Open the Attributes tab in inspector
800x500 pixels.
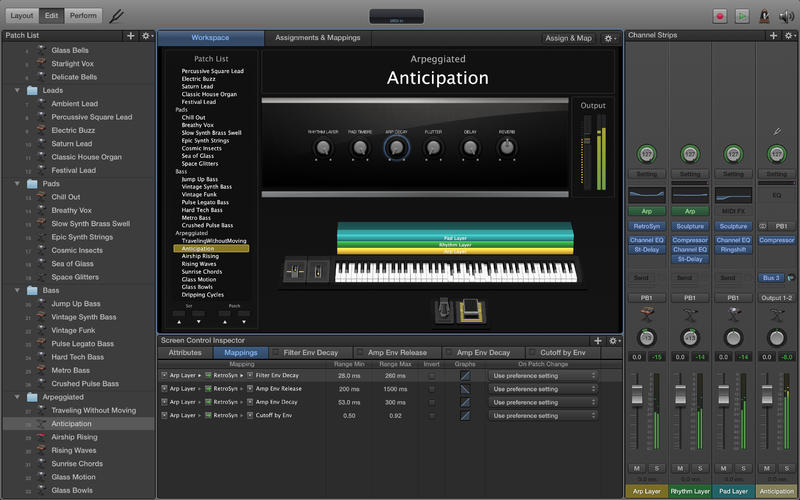pos(185,353)
